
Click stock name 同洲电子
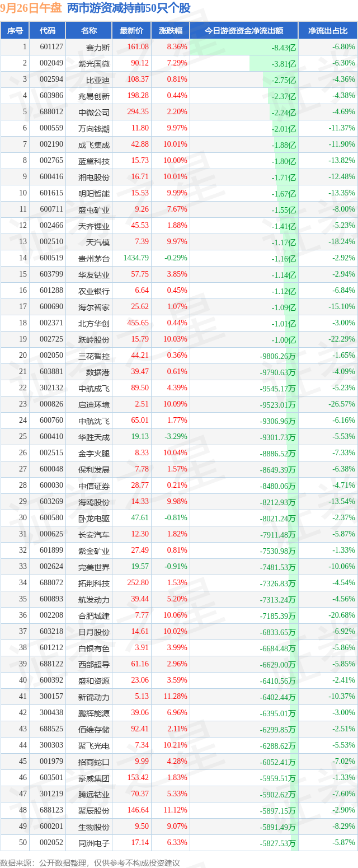pos(94,843)
